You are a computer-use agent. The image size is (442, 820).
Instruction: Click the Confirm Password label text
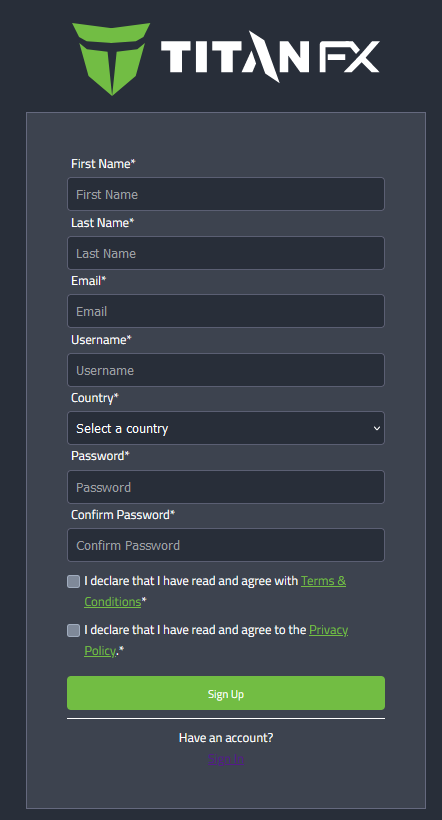coord(123,515)
